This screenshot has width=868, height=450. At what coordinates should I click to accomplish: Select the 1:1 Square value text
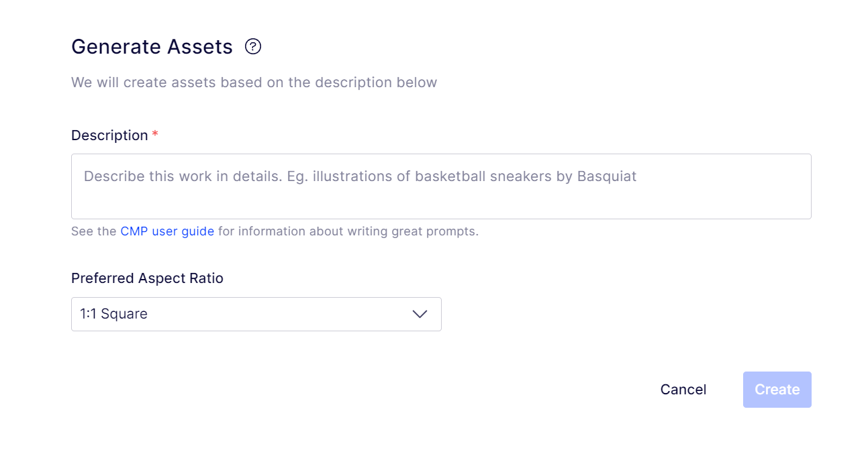(113, 314)
